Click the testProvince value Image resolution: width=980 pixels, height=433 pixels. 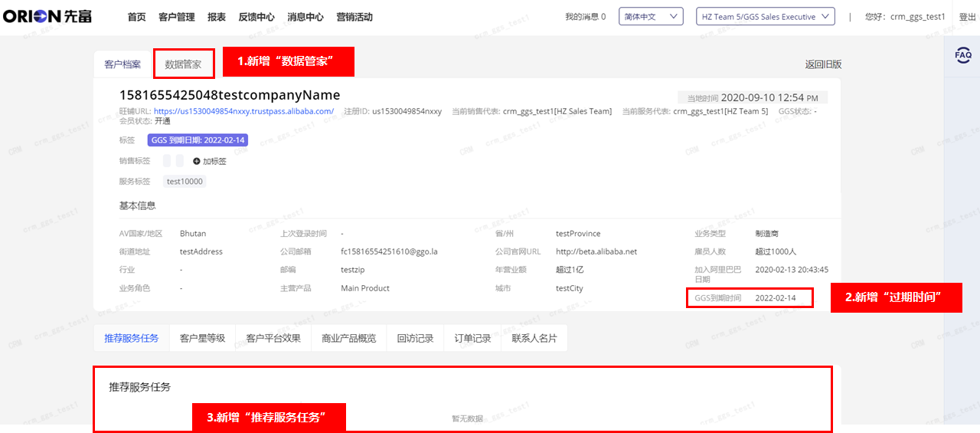578,233
